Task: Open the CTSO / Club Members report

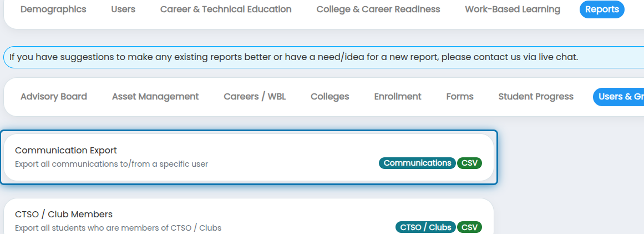Action: tap(249, 216)
